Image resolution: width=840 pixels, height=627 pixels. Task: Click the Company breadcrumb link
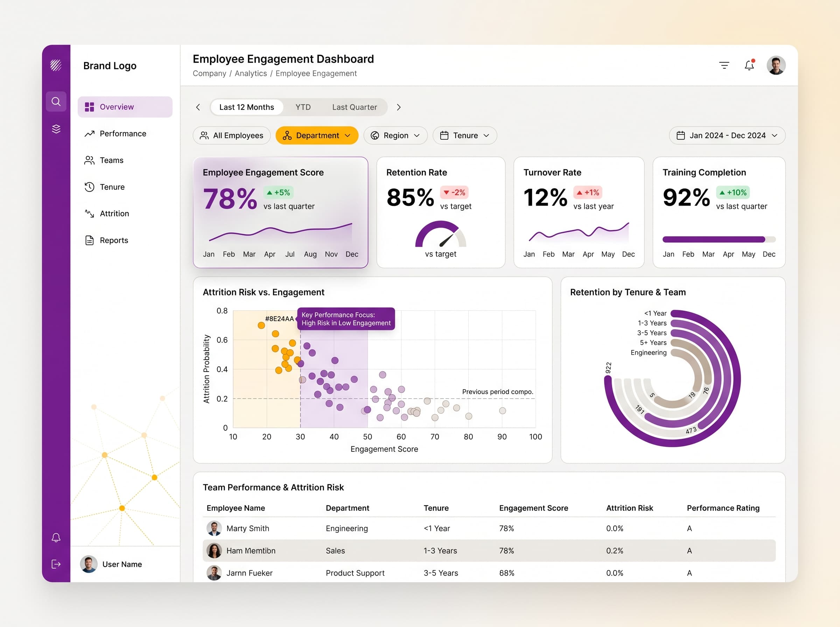pyautogui.click(x=209, y=73)
